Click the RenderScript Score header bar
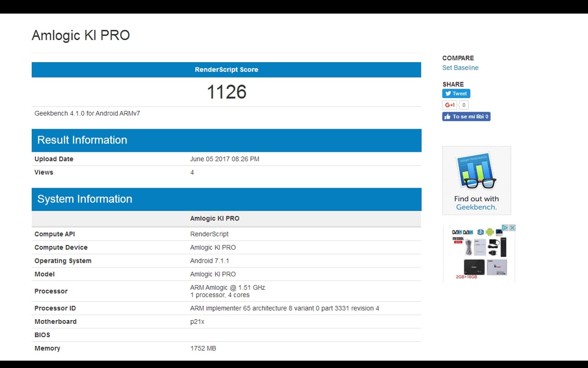The image size is (588, 368). point(226,69)
